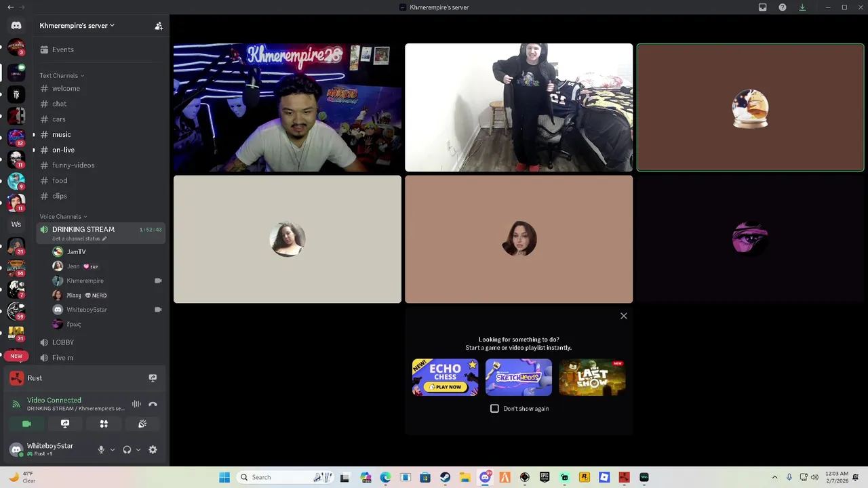Open the soundboard button
The height and width of the screenshot is (488, 868).
point(142,424)
